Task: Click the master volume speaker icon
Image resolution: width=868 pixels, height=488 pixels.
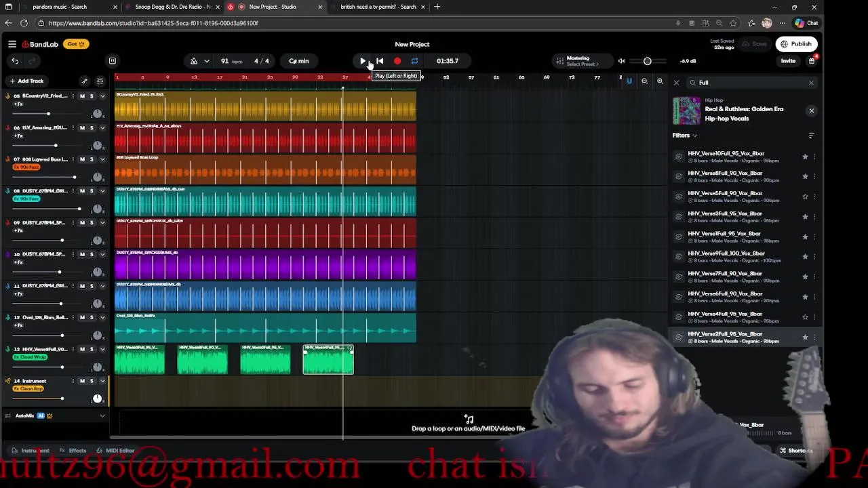Action: (622, 61)
